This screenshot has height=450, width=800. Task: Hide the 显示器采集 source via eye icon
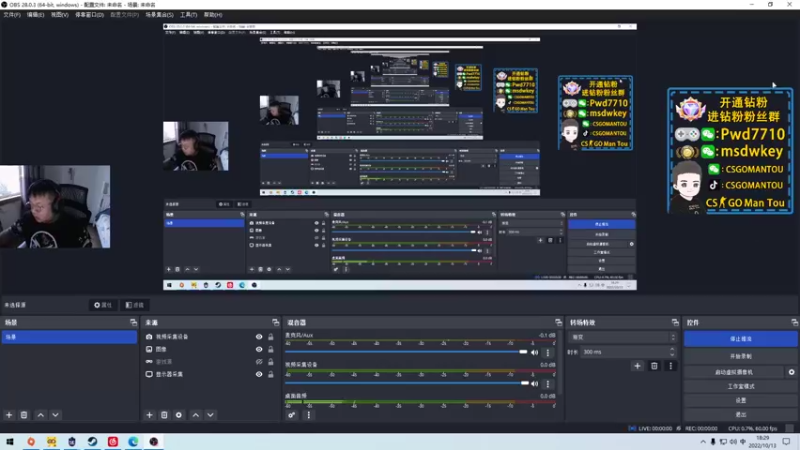point(259,374)
